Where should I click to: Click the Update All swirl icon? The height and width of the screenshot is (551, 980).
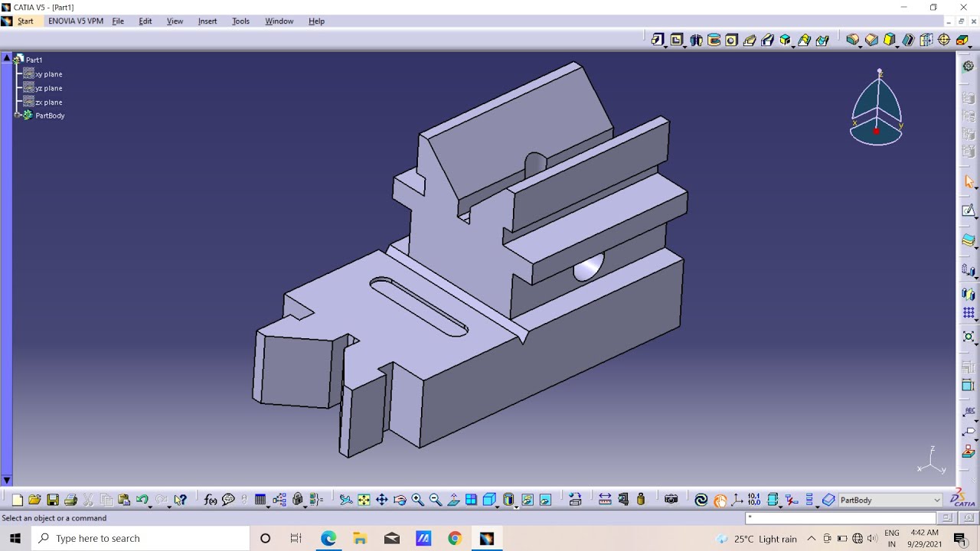pos(701,500)
